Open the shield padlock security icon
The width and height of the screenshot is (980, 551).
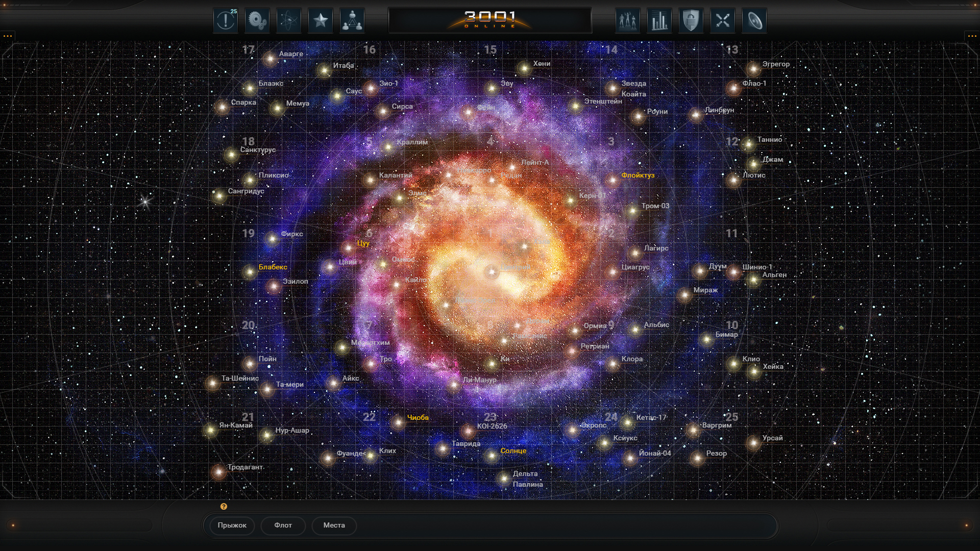(691, 20)
